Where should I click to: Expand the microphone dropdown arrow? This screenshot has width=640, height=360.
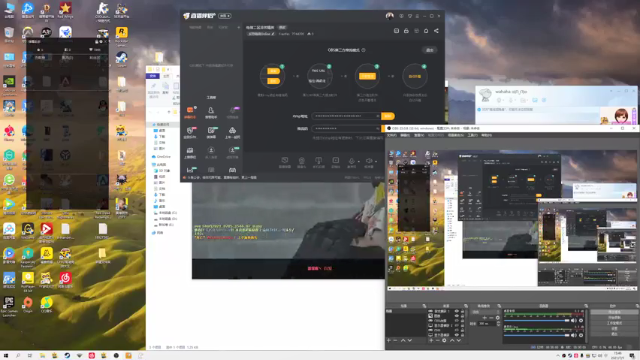[x=359, y=161]
